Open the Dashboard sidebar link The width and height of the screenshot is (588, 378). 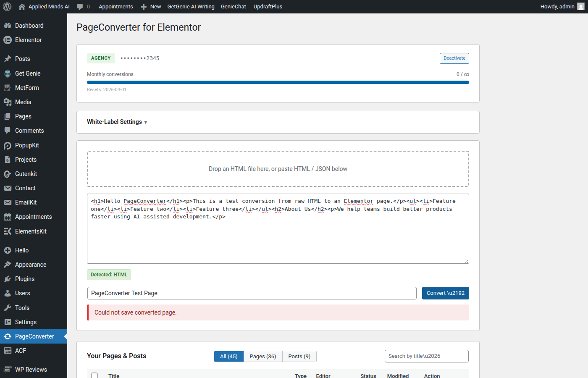34,26
